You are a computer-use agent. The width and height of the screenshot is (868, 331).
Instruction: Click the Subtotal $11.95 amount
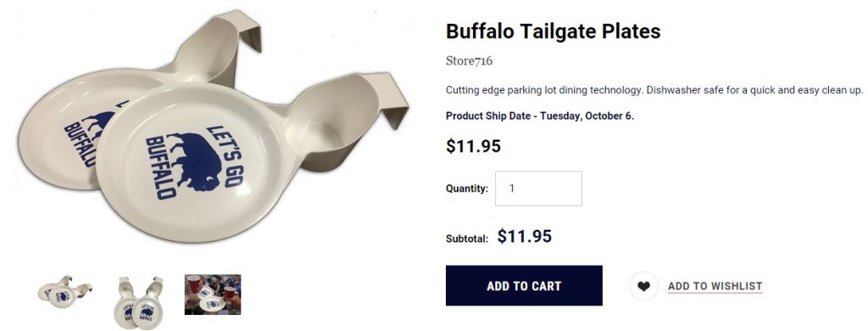click(524, 237)
